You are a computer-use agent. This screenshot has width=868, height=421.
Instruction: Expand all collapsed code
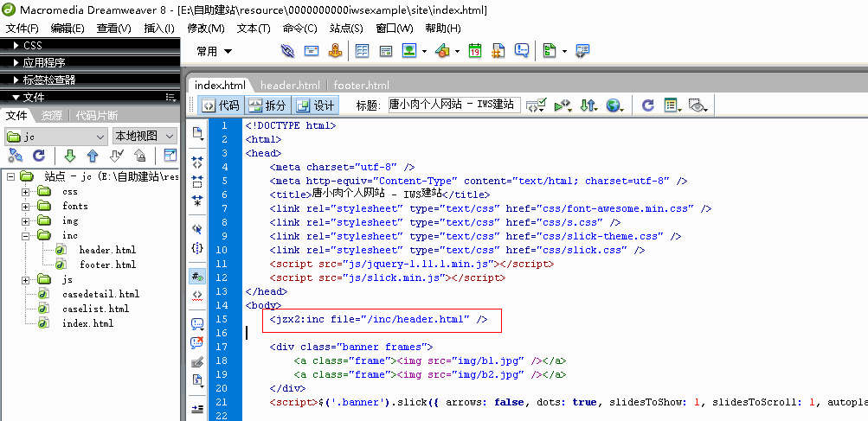[x=197, y=201]
